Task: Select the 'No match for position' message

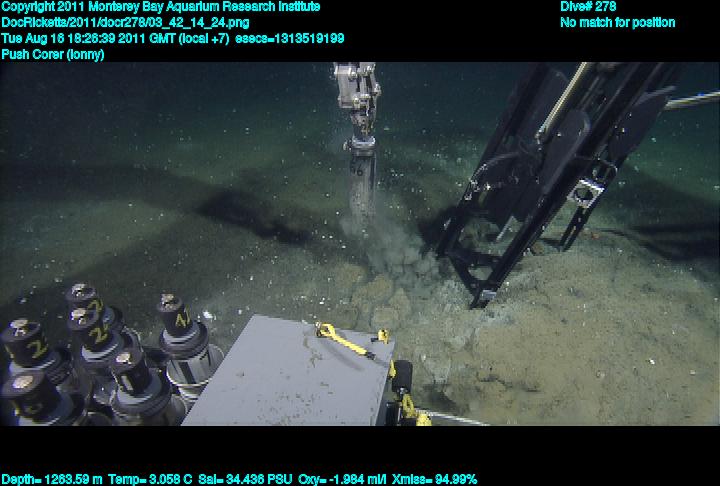Action: pos(617,22)
